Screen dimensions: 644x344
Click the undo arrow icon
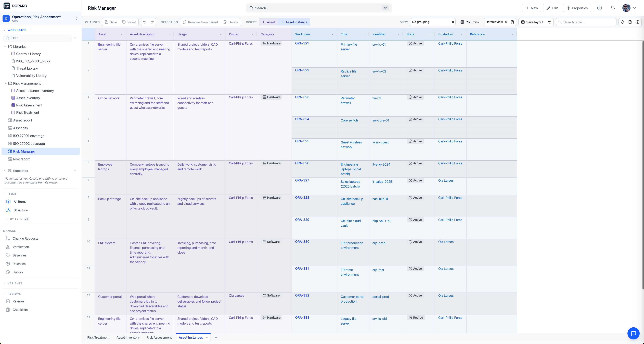pyautogui.click(x=145, y=22)
